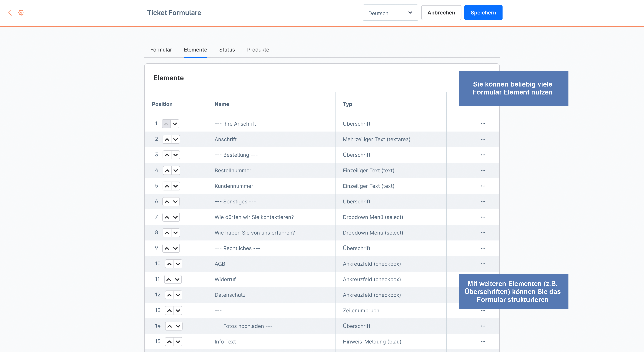Move Zeilenumbruch row down
Screen dimensions: 644x352
178,311
